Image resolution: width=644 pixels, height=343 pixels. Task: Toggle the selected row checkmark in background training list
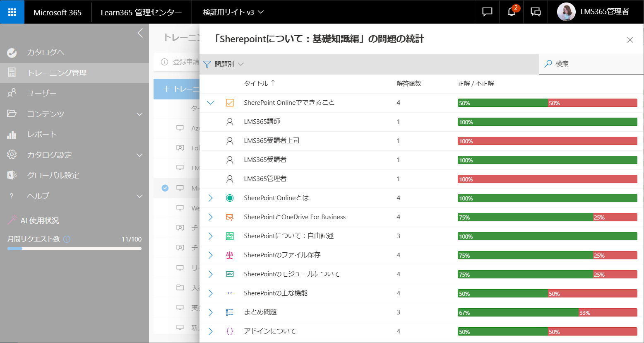click(165, 188)
